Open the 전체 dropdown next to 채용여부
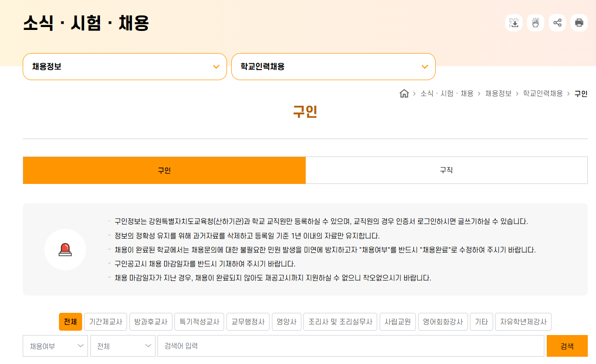The width and height of the screenshot is (596, 364). click(x=123, y=346)
